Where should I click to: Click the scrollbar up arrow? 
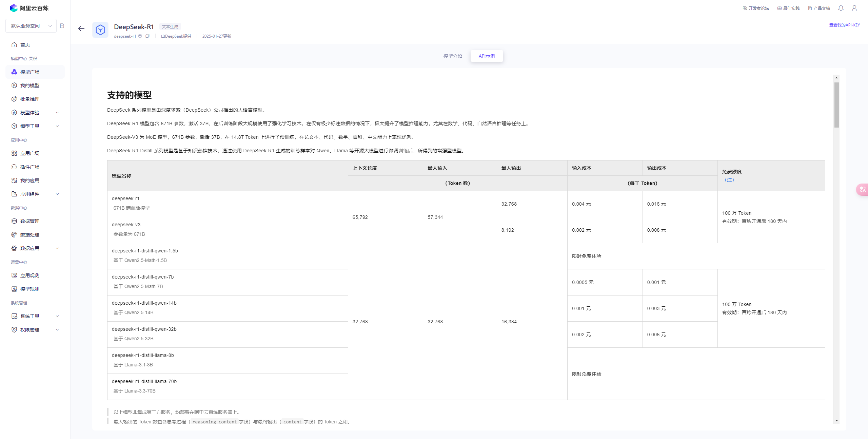tap(836, 78)
